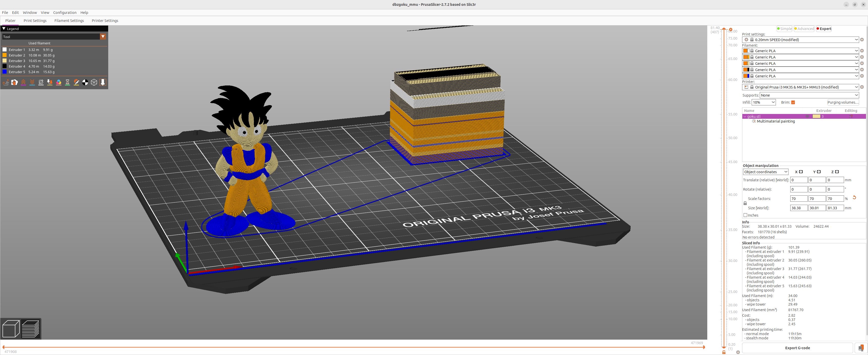Reset scale factors with orange arrow
Image resolution: width=868 pixels, height=355 pixels.
(854, 198)
